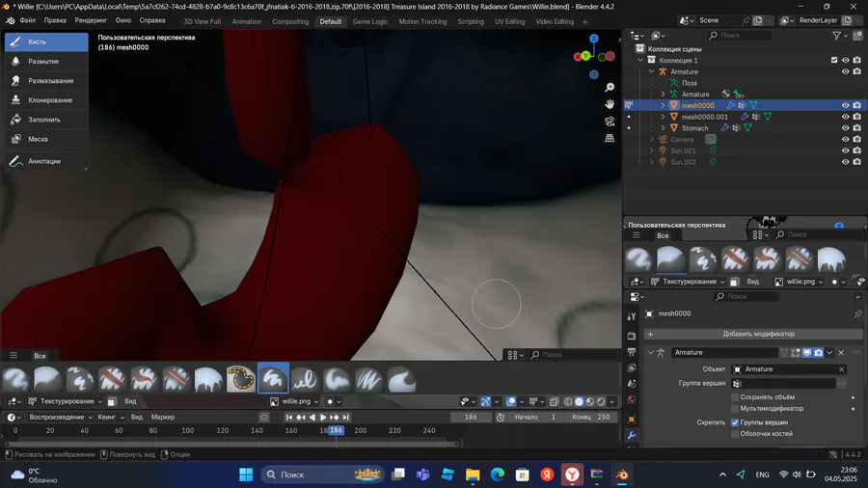Screen dimensions: 868x488
Task: Select the Аннотации annotate tool
Action: click(46, 161)
